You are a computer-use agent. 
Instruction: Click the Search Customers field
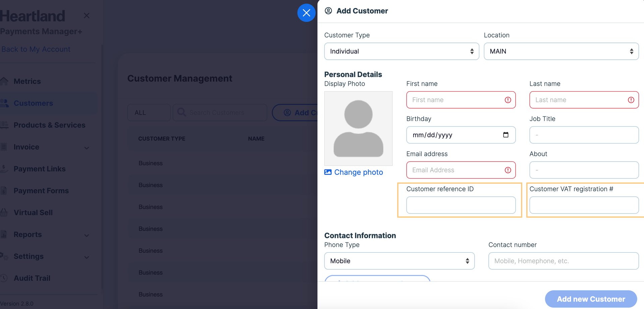coord(220,113)
